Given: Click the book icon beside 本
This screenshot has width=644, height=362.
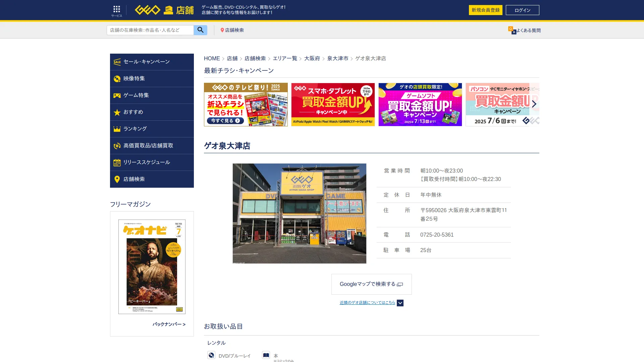Looking at the screenshot, I should click(266, 355).
